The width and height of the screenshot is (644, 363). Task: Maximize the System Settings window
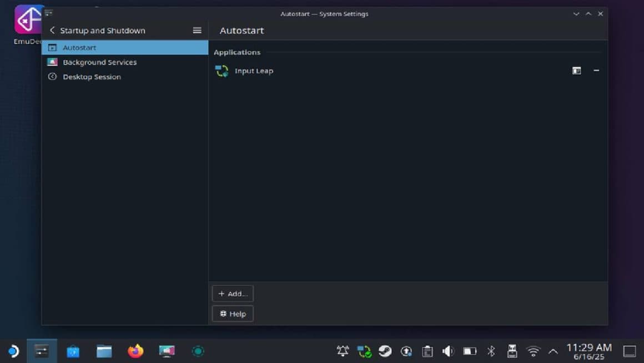[x=588, y=13]
